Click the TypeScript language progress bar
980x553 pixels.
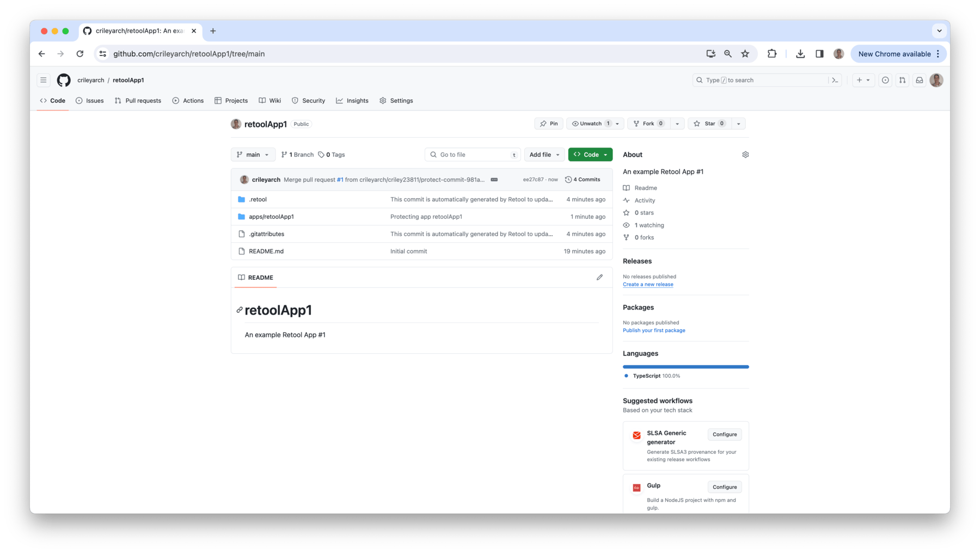pyautogui.click(x=685, y=367)
